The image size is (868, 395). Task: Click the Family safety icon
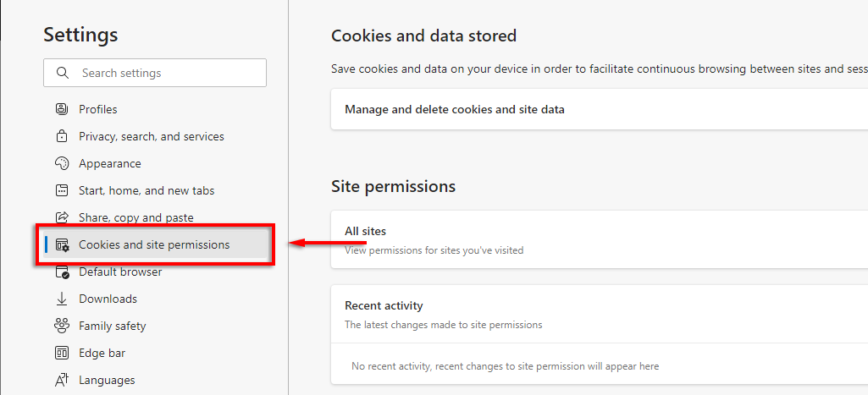(61, 326)
